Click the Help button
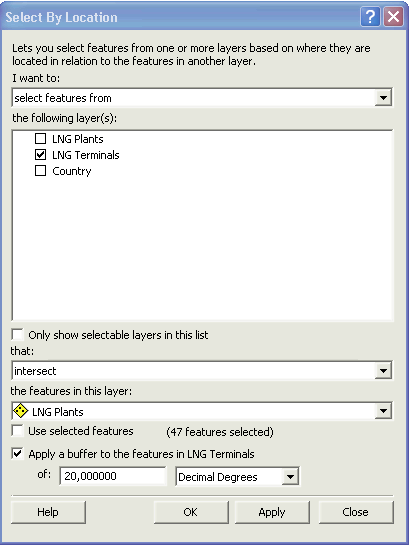Viewport: 409px width, 546px height. (x=48, y=512)
